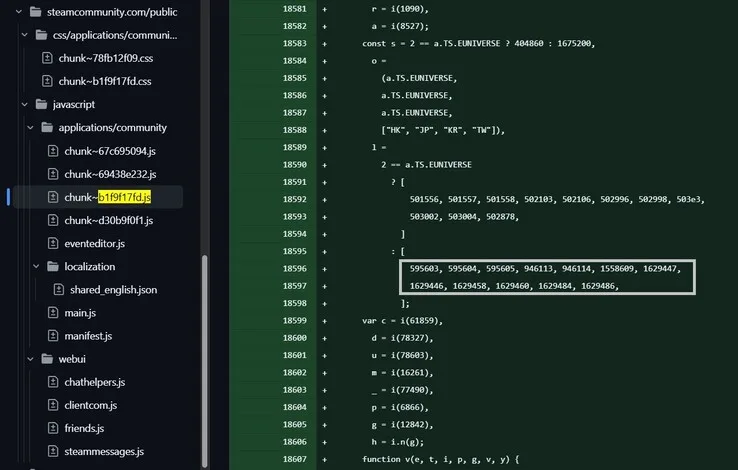
Task: Open chunk~67c695094.js file
Action: [110, 151]
